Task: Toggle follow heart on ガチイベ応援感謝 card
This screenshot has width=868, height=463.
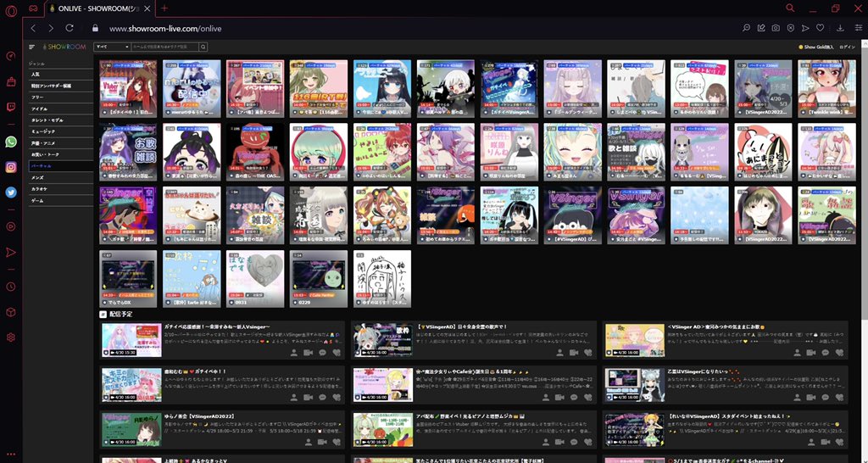Action: pyautogui.click(x=337, y=352)
